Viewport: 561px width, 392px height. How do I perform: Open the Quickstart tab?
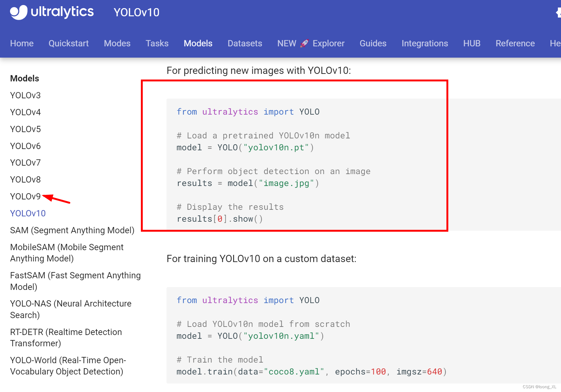point(69,43)
